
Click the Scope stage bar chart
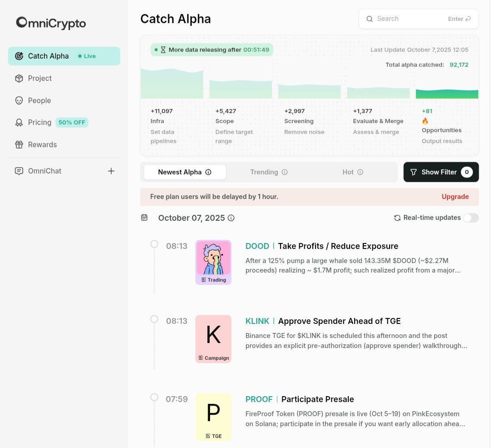tap(240, 90)
